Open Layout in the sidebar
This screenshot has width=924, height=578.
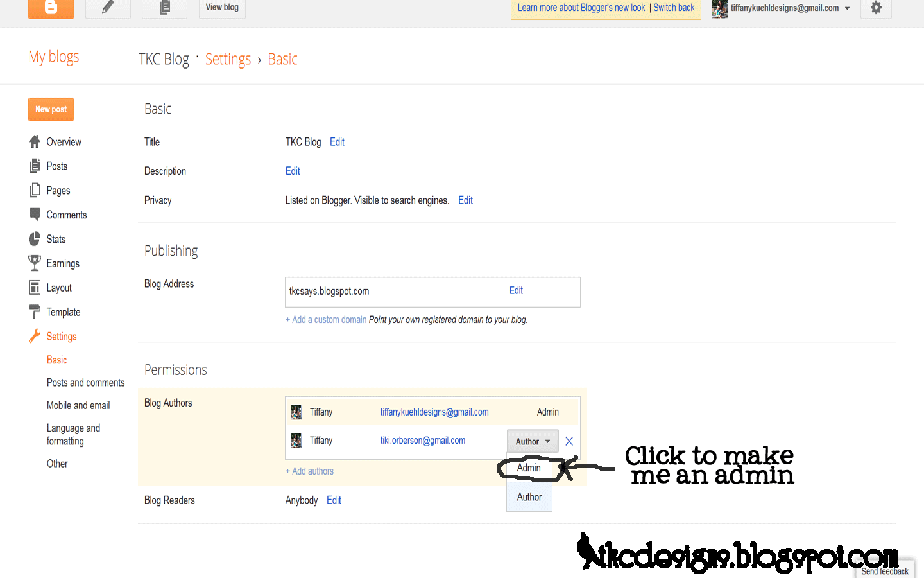pos(59,288)
